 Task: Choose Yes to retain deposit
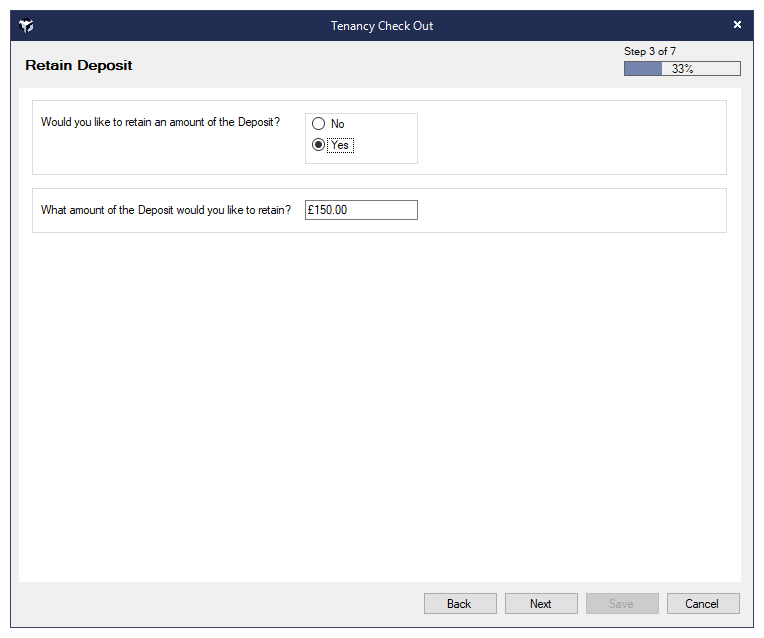tap(319, 145)
